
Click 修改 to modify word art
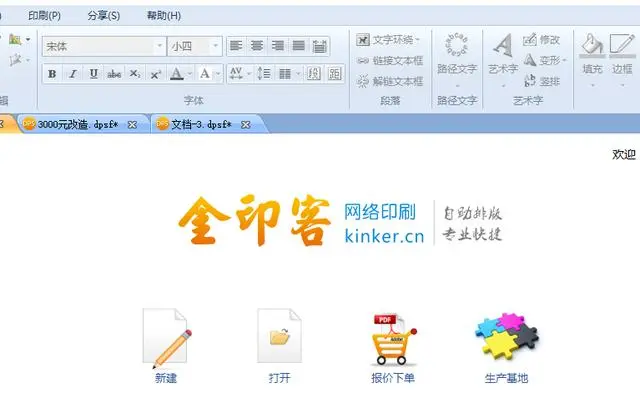coord(541,40)
